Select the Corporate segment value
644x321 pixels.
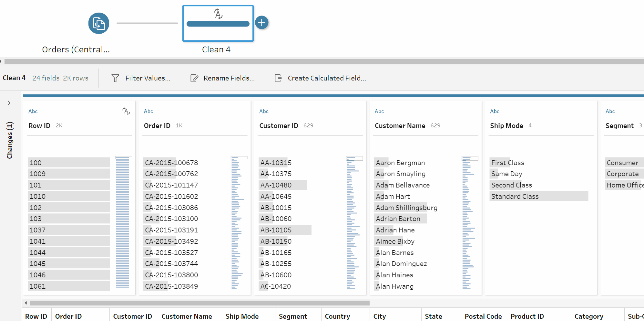pyautogui.click(x=622, y=174)
